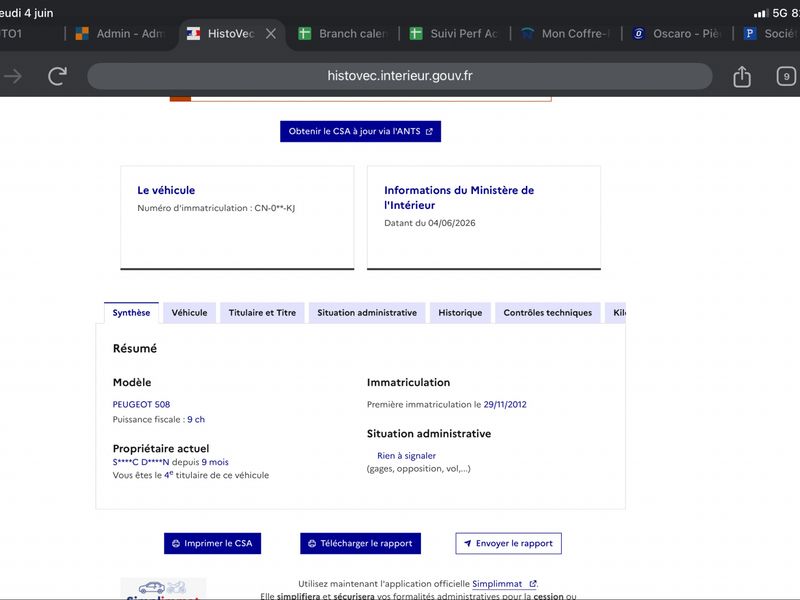Click the Télécharger le rapport button
This screenshot has height=600, width=800.
pos(360,543)
